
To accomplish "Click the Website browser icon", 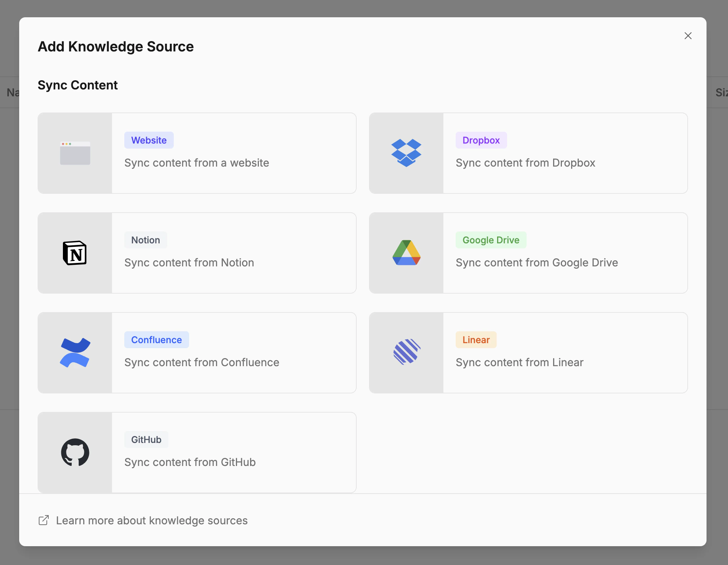I will [x=75, y=153].
